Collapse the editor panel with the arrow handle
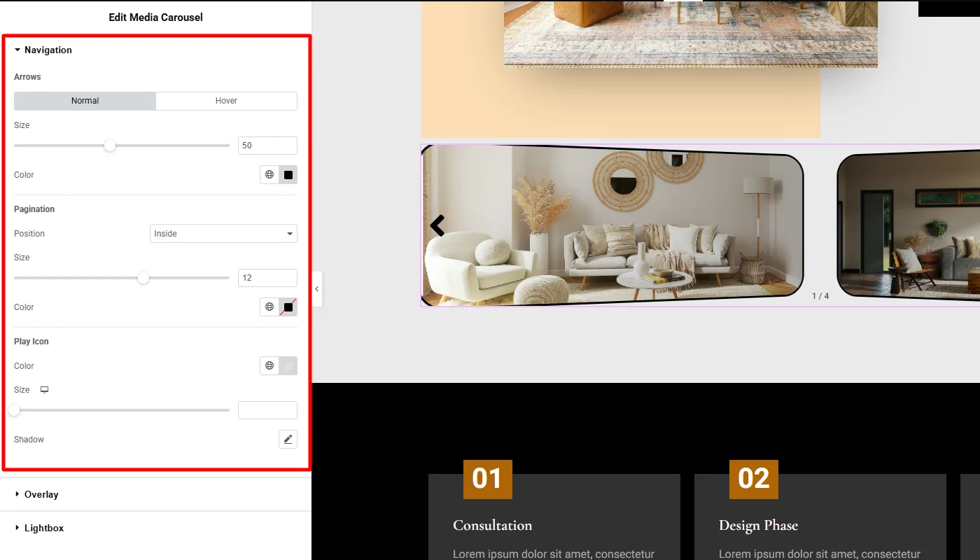Viewport: 980px width, 560px height. [x=317, y=289]
